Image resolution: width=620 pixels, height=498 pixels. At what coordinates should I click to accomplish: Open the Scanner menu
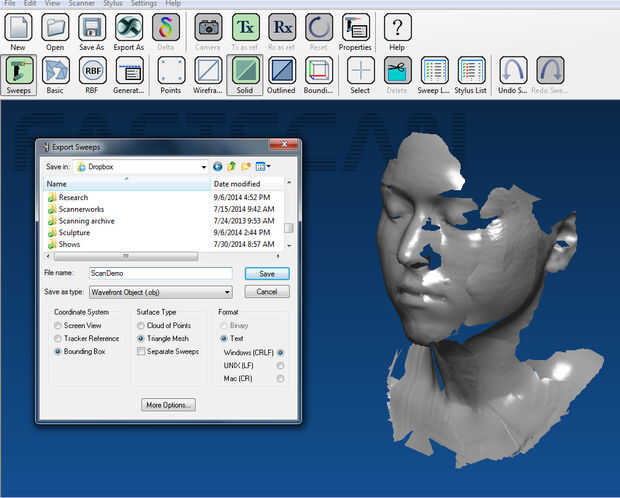point(81,4)
